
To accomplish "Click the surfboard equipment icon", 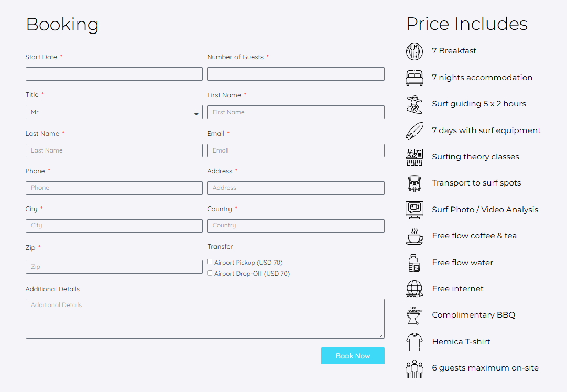I will click(414, 130).
